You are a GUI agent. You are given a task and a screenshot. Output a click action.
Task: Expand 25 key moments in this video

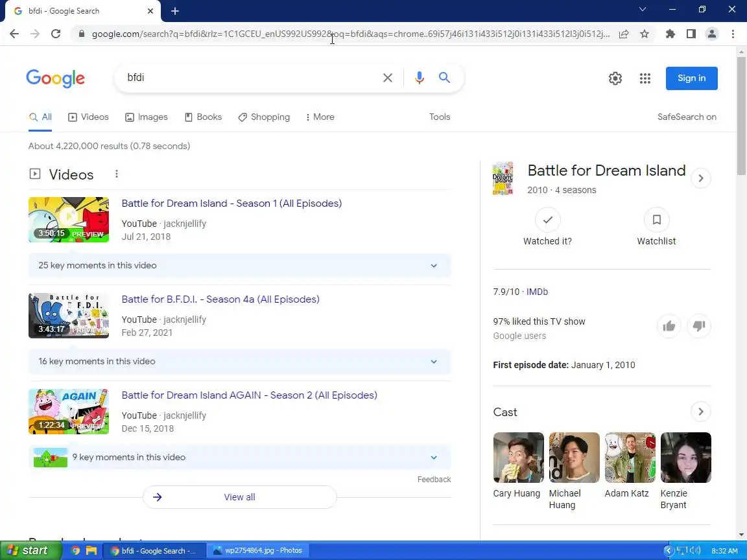pyautogui.click(x=240, y=265)
